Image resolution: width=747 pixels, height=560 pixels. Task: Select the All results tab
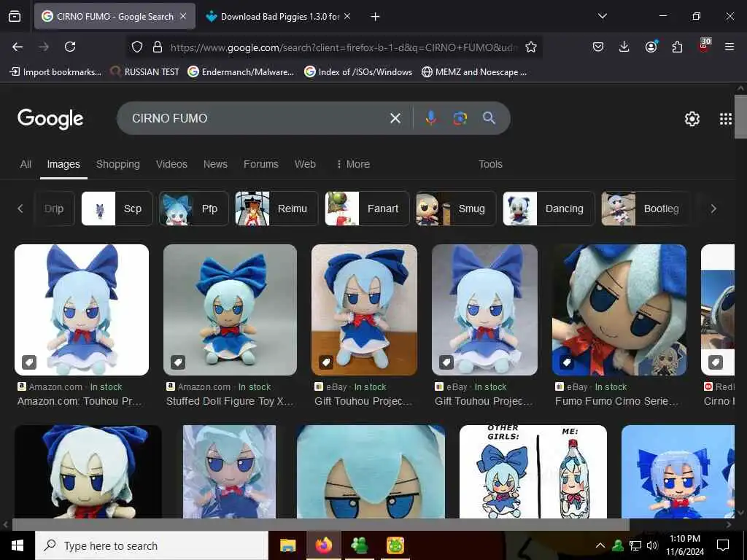(x=26, y=164)
